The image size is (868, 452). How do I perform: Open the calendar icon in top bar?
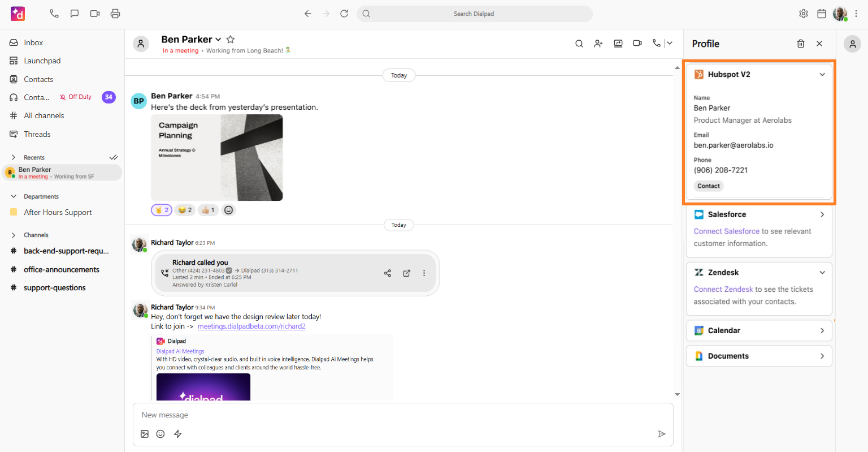tap(822, 14)
